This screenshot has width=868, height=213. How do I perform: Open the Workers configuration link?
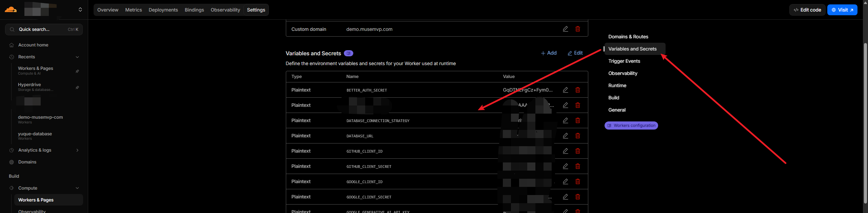coord(631,126)
